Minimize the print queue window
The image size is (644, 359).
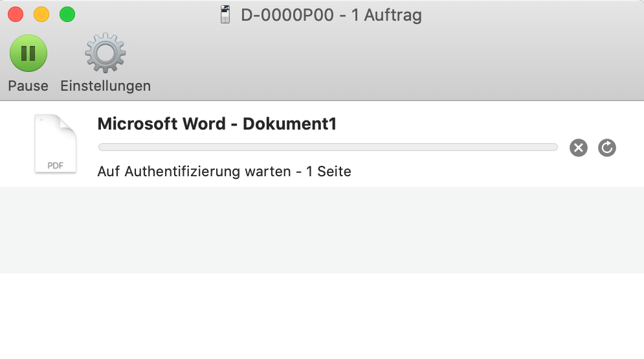click(x=41, y=14)
